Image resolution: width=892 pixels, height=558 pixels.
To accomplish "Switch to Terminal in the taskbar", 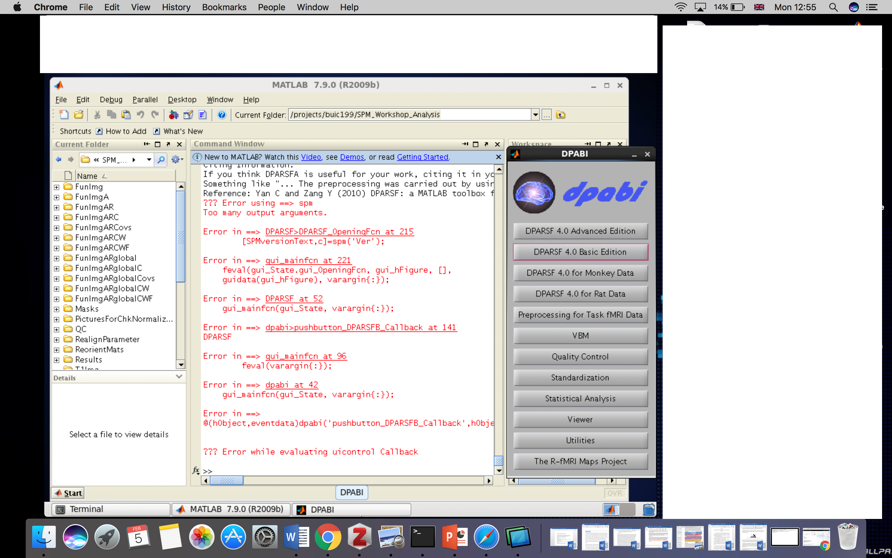I will (111, 510).
